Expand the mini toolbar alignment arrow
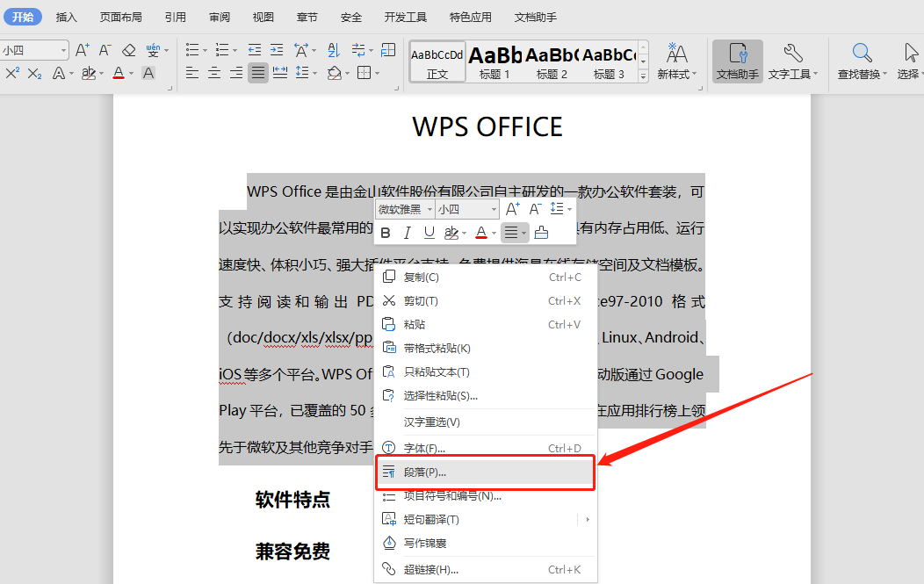The width and height of the screenshot is (924, 584). (x=523, y=234)
